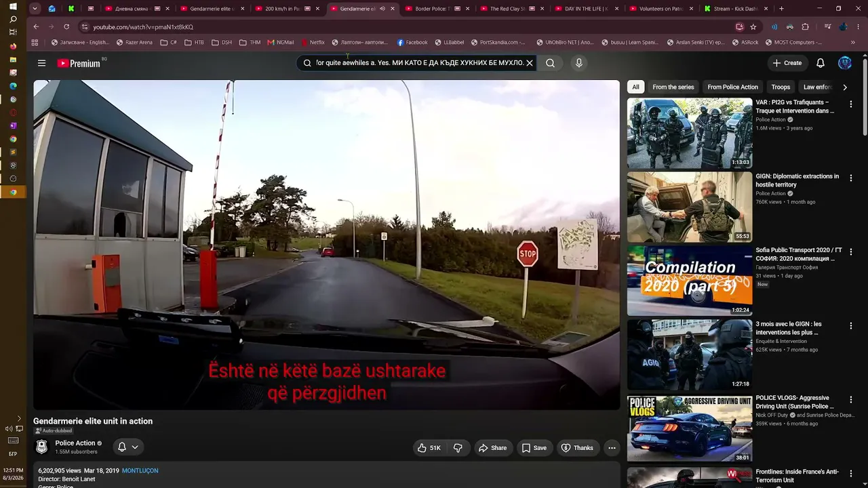
Task: Open GIGN Diplomatic extractions video thumbnail
Action: coord(690,207)
